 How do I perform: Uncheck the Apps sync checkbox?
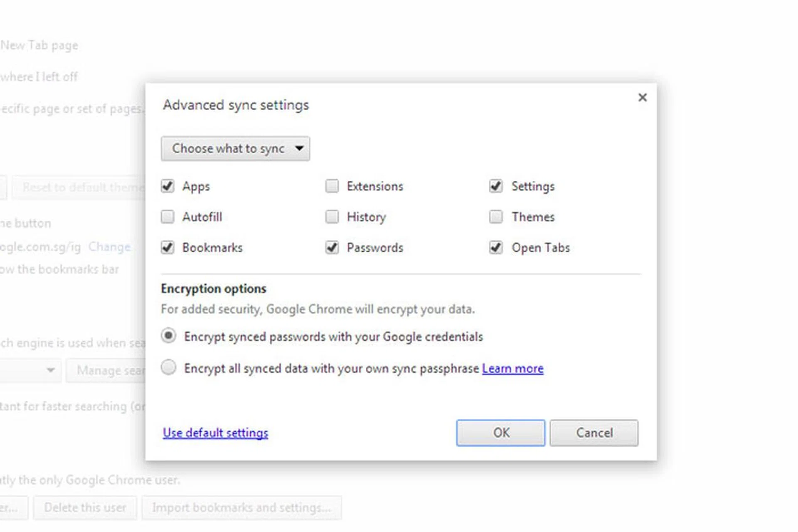(x=167, y=186)
